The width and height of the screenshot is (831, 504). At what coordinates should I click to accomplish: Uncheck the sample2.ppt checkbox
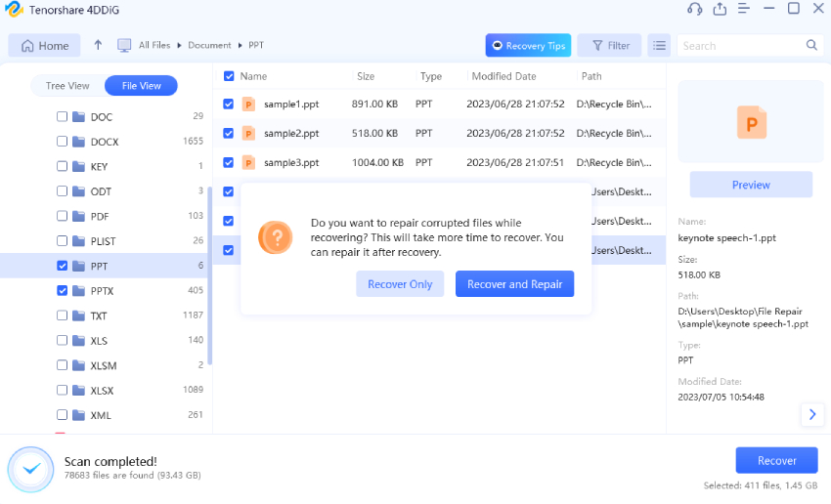click(x=229, y=133)
